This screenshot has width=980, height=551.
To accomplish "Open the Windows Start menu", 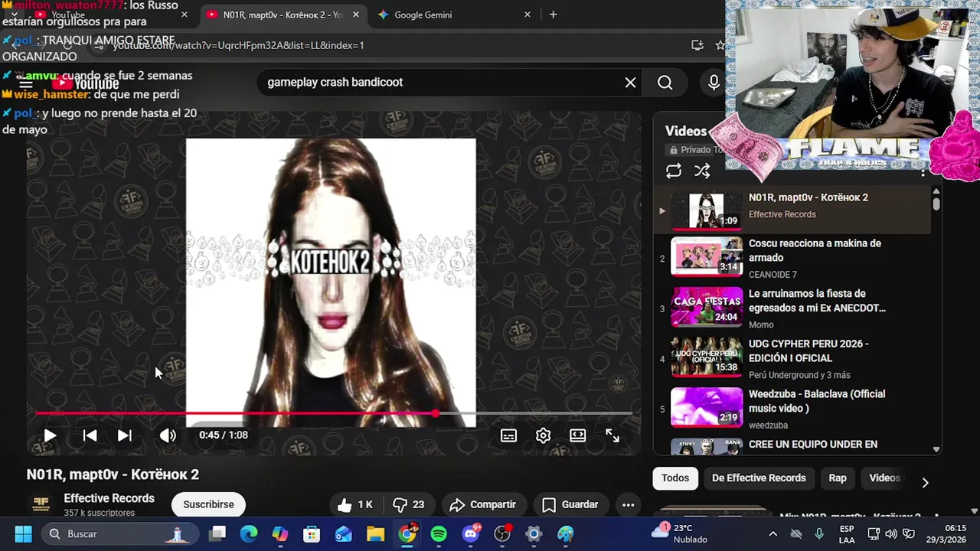I will tap(23, 534).
